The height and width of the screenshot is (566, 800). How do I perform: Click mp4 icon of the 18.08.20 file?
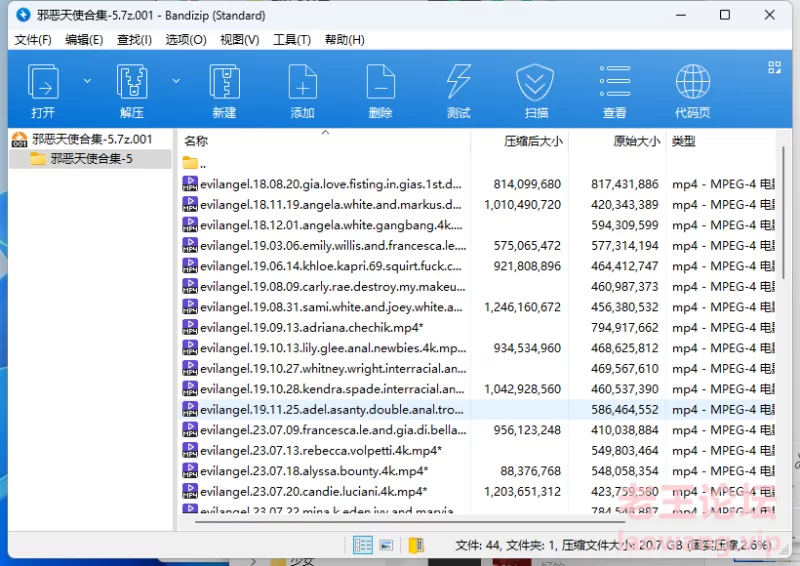pyautogui.click(x=190, y=184)
